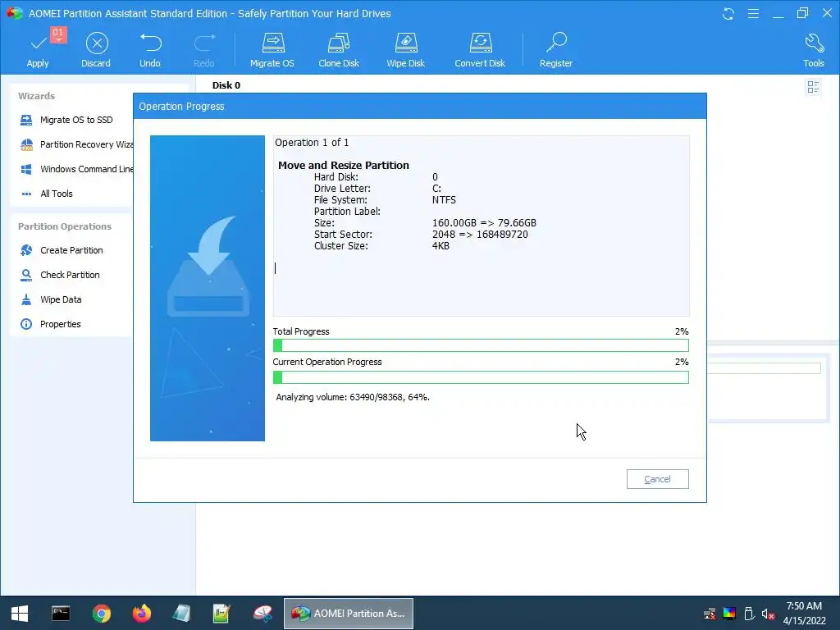Click the Start Sector value 2048 => 168489720
Screen dimensions: 840x630
click(480, 235)
